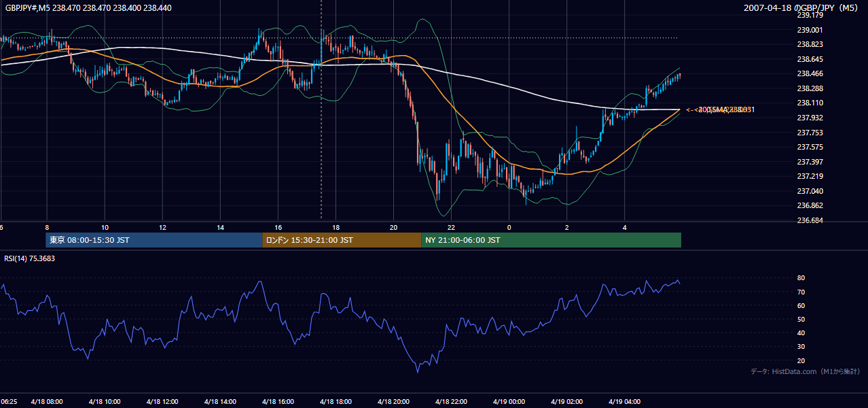
Task: Click the 'RSI(14) 75.3683' indicator label
Action: pyautogui.click(x=29, y=258)
